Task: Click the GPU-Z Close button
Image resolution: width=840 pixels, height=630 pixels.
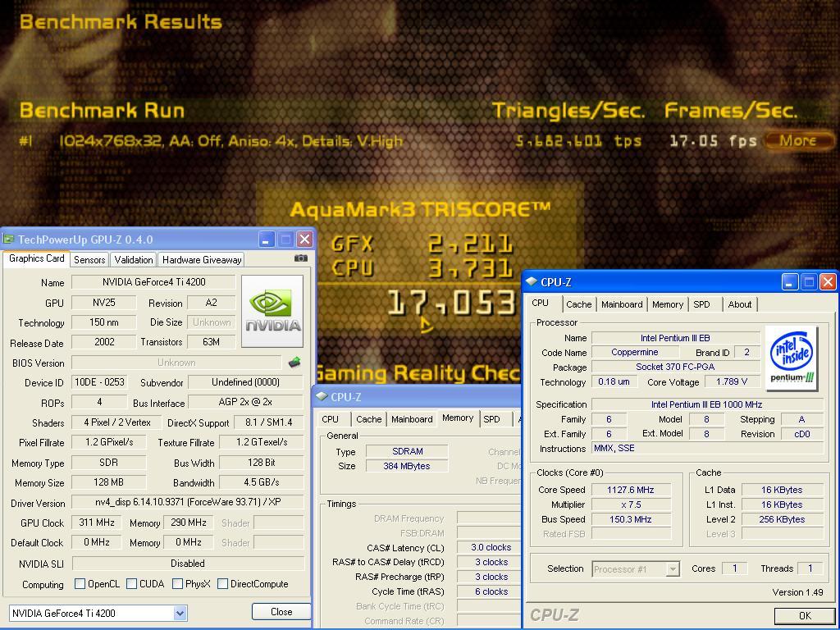Action: pyautogui.click(x=281, y=611)
